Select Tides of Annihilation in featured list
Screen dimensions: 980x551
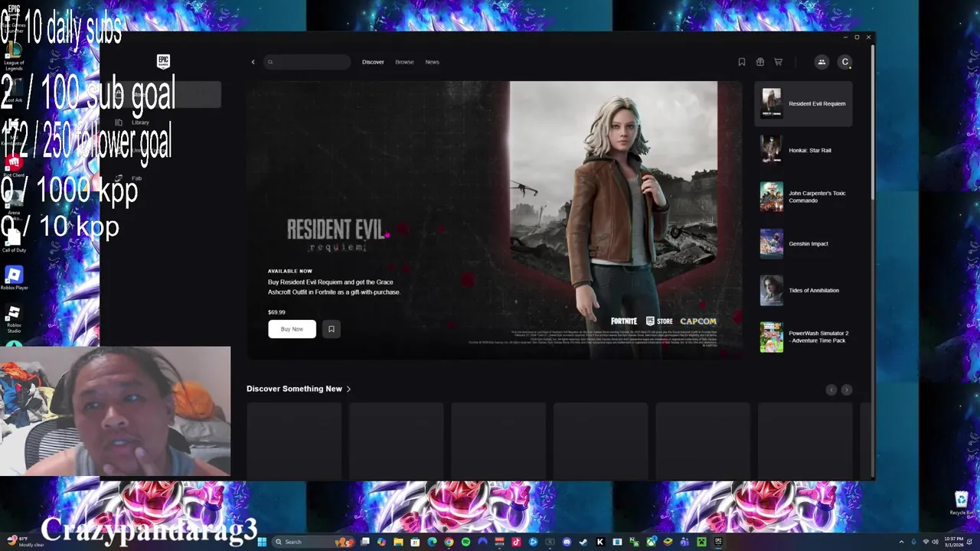tap(803, 290)
